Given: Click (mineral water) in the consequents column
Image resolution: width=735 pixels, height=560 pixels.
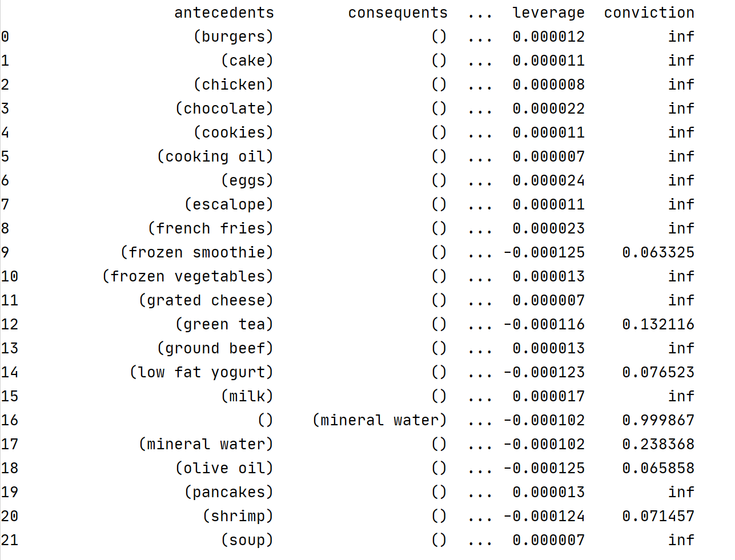Looking at the screenshot, I should click(379, 420).
